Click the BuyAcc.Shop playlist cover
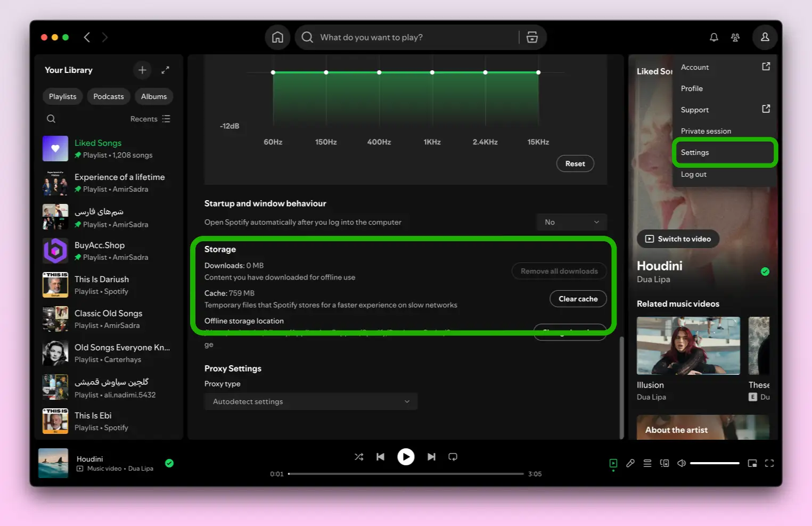Screen dimensions: 812x526 point(55,251)
